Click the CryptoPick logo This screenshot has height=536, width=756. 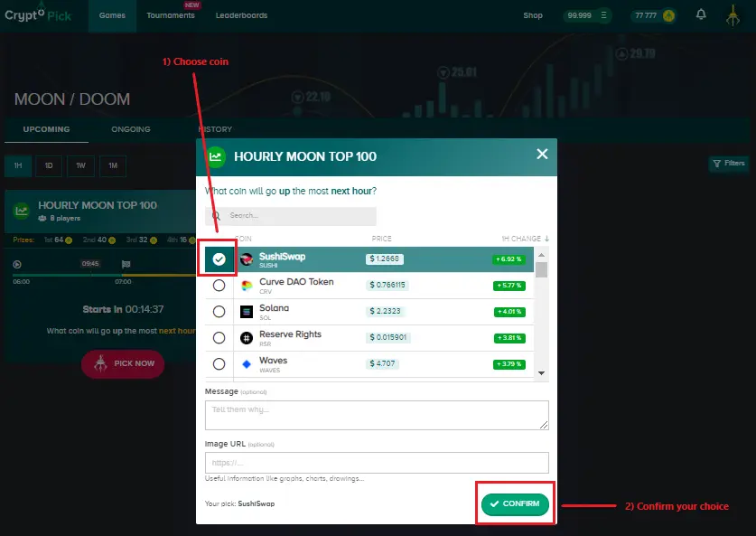click(38, 14)
